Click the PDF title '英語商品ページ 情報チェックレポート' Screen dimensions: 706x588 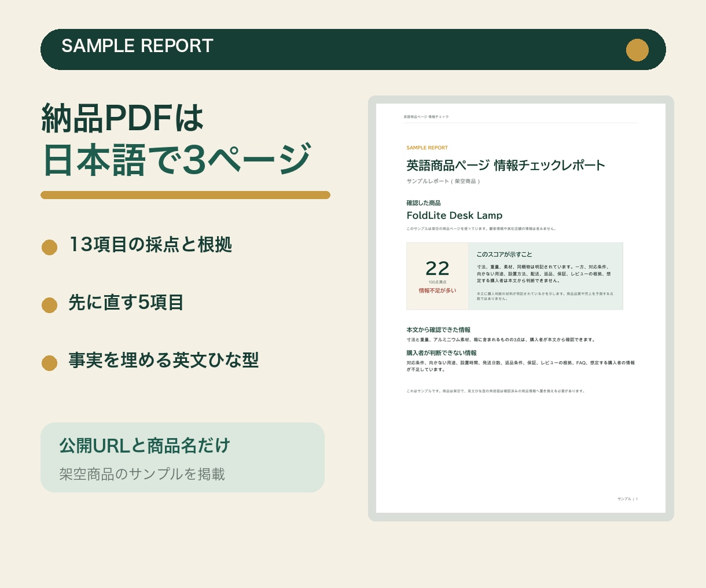(x=506, y=166)
